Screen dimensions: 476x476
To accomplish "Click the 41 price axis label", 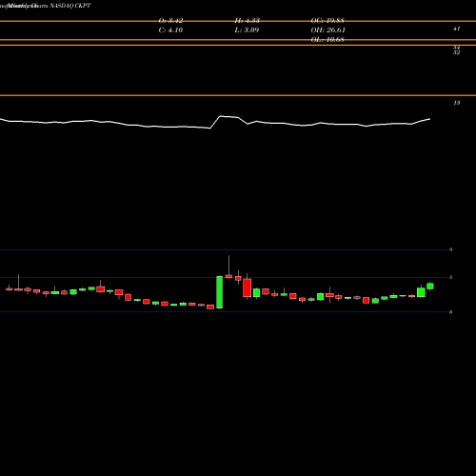I will pyautogui.click(x=456, y=29).
